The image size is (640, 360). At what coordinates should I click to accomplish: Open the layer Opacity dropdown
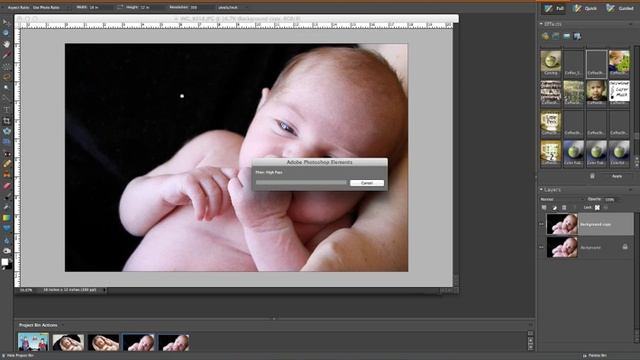[x=611, y=199]
